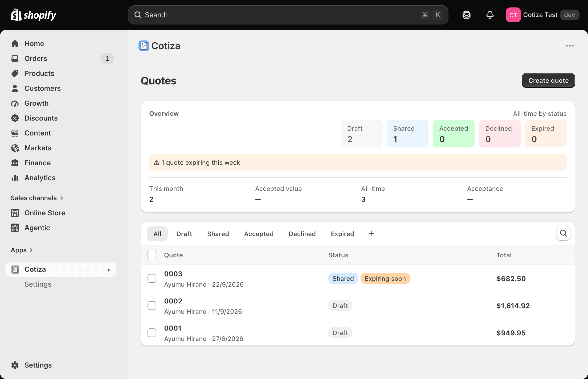Click the Home icon in the sidebar
The height and width of the screenshot is (379, 588).
click(15, 44)
